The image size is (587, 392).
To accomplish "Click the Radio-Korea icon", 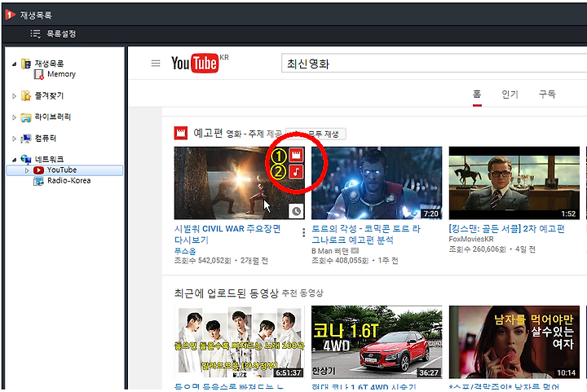I will point(38,181).
